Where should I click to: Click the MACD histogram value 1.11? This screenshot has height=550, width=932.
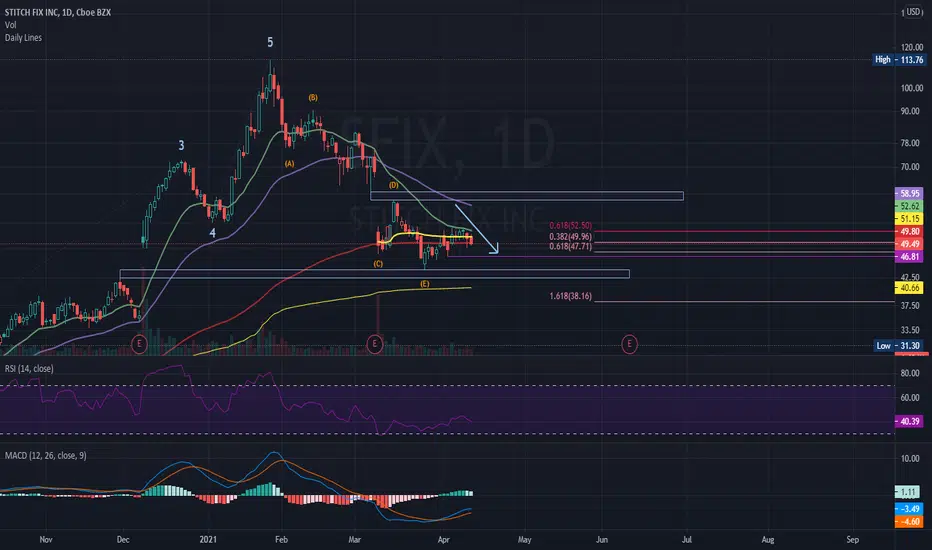tap(908, 492)
